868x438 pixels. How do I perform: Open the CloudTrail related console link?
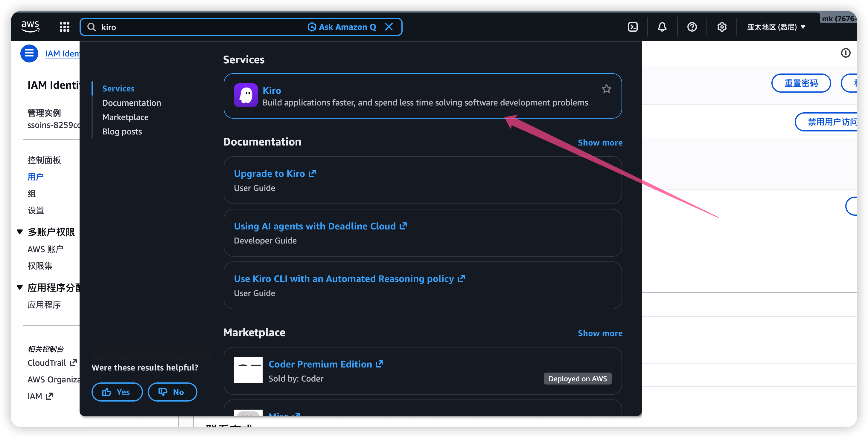point(52,363)
